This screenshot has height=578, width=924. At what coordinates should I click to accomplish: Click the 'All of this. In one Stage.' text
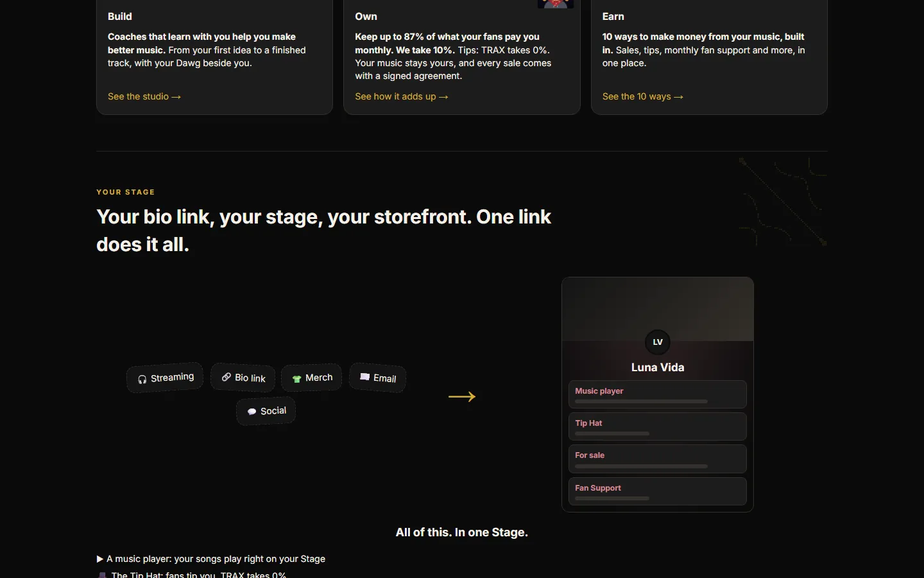(462, 532)
